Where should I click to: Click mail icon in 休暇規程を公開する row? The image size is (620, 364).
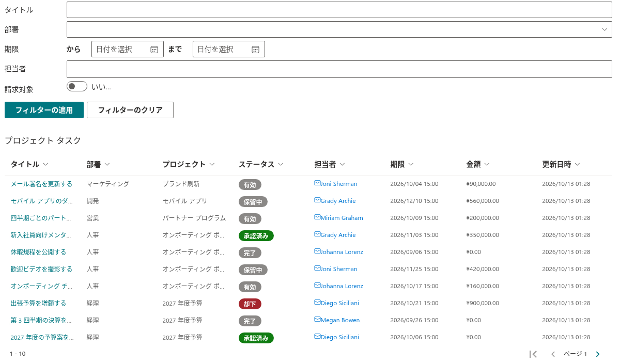coord(317,251)
